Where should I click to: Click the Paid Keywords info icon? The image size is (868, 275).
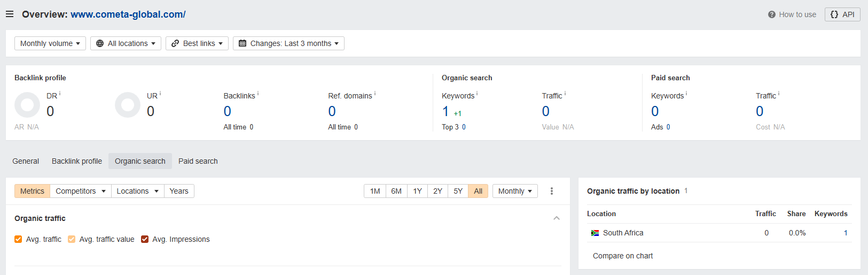click(x=686, y=94)
